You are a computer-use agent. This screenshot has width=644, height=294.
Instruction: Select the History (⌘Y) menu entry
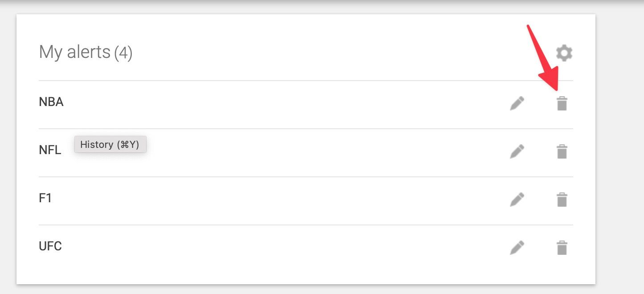110,144
